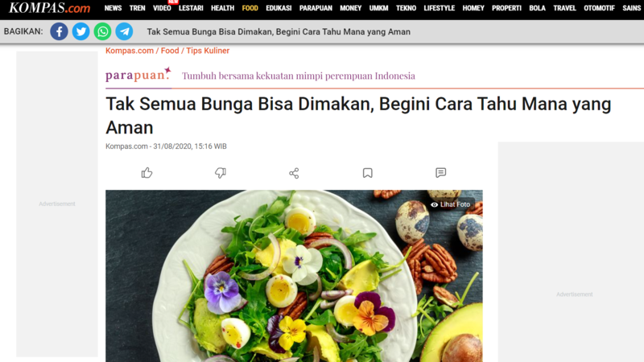Open the FOOD menu item

tap(250, 8)
